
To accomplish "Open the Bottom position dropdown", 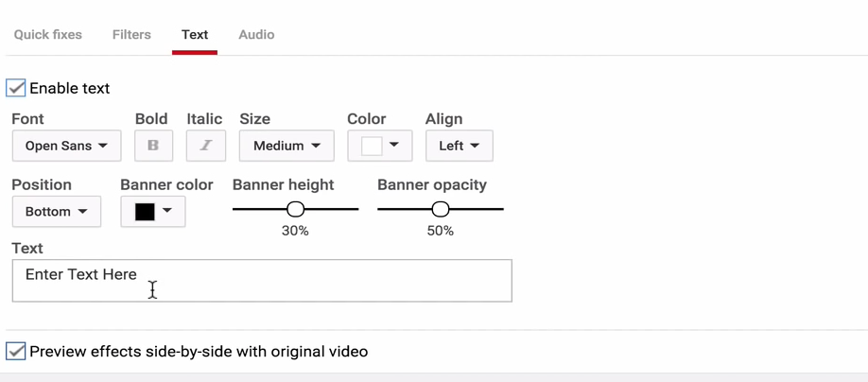I will coord(57,212).
